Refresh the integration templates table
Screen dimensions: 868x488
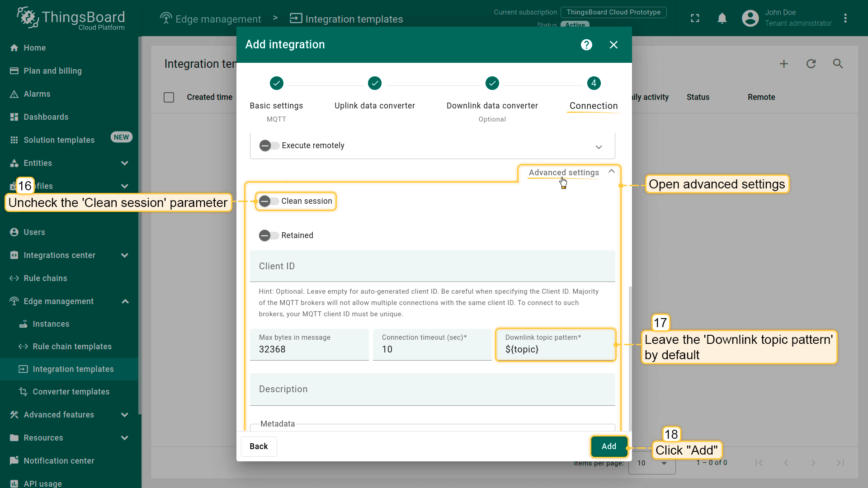click(811, 64)
